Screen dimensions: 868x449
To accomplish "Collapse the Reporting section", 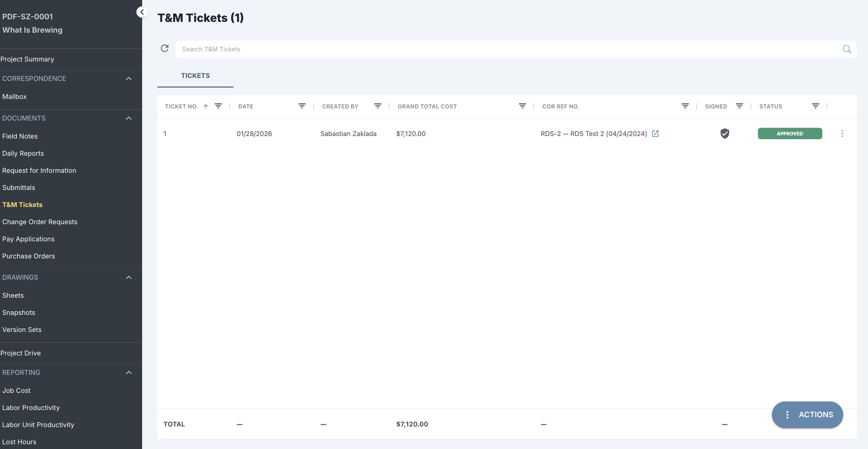I will pos(129,373).
